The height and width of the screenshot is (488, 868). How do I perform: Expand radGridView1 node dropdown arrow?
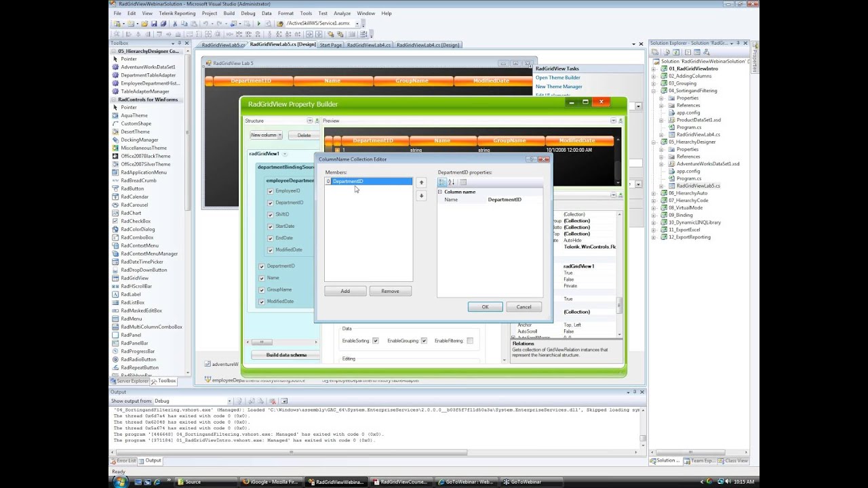(x=285, y=155)
